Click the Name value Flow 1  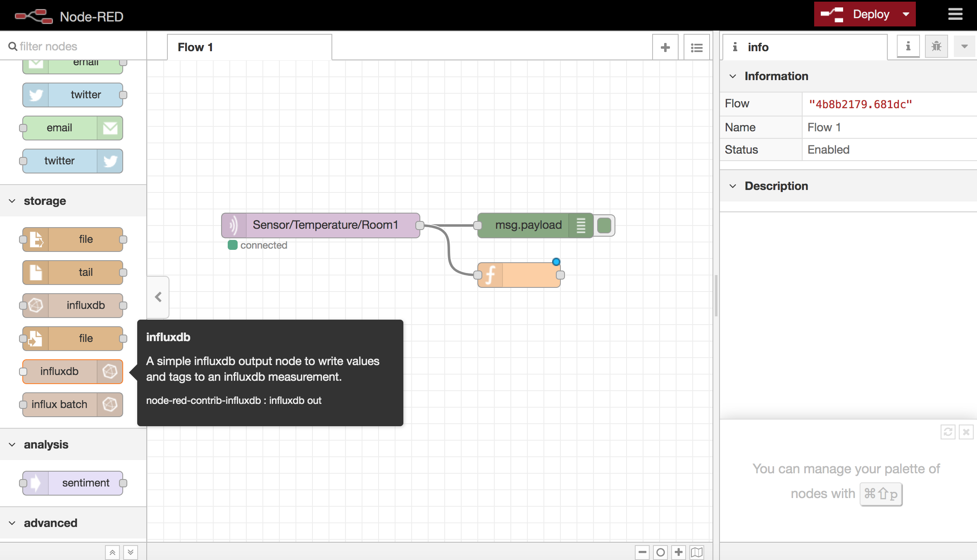(x=824, y=127)
